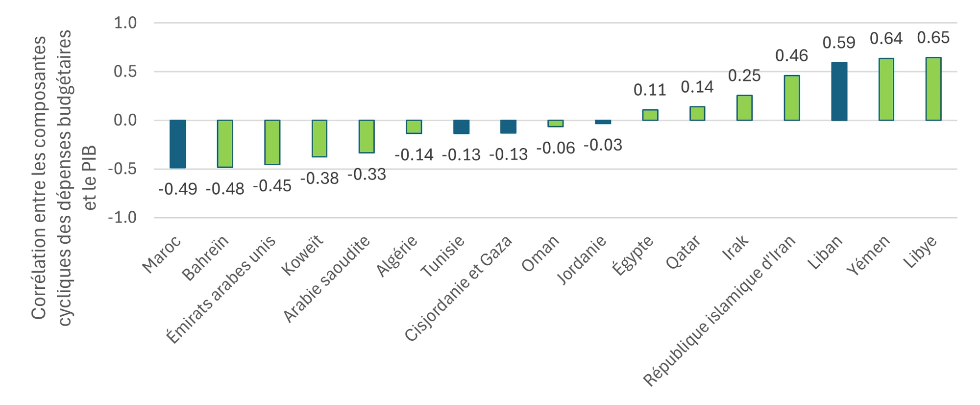Click the Yémen bar

point(886,89)
